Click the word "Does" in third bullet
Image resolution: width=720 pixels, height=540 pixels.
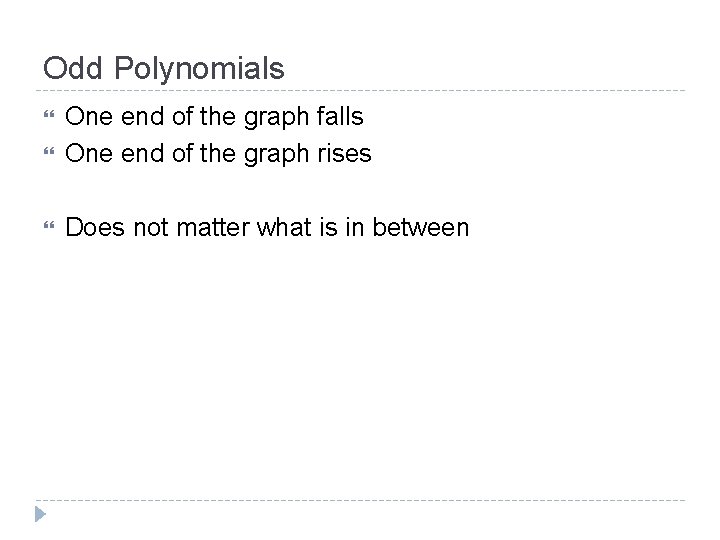pos(93,228)
